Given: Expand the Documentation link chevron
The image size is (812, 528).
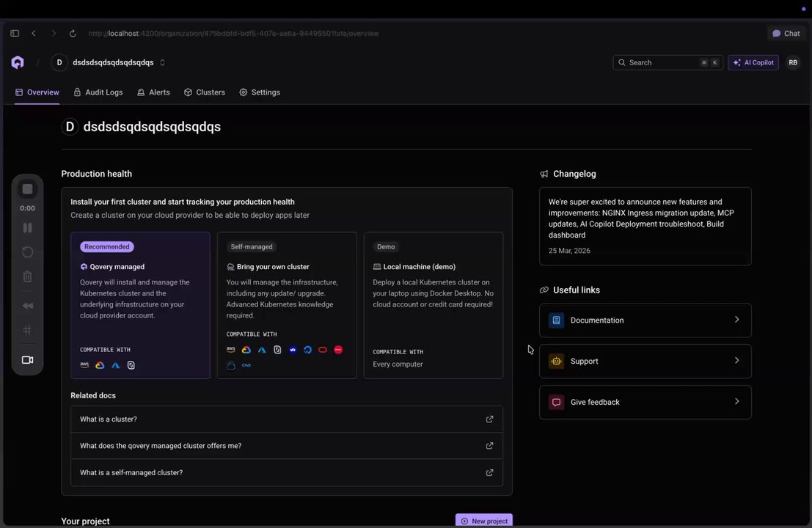Looking at the screenshot, I should pos(736,320).
